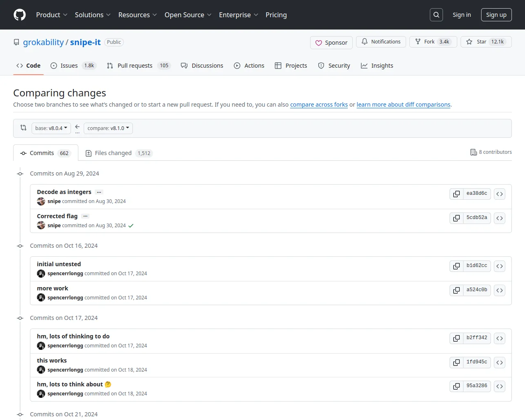Open the Projects tab
This screenshot has width=525, height=420.
pyautogui.click(x=291, y=66)
